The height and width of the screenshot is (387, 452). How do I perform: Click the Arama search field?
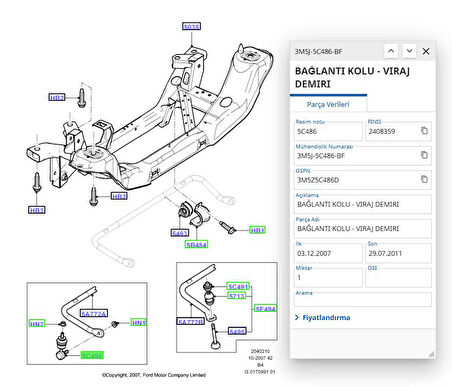(363, 300)
